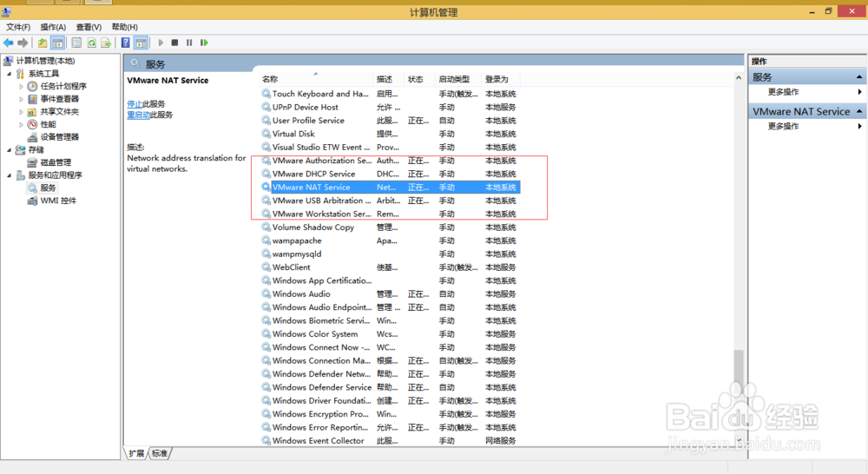Image resolution: width=868 pixels, height=474 pixels.
Task: Click the services list scroll-up arrow
Action: click(739, 78)
